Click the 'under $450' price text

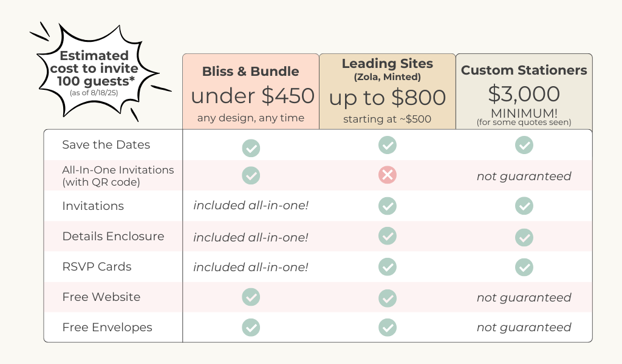click(x=253, y=96)
